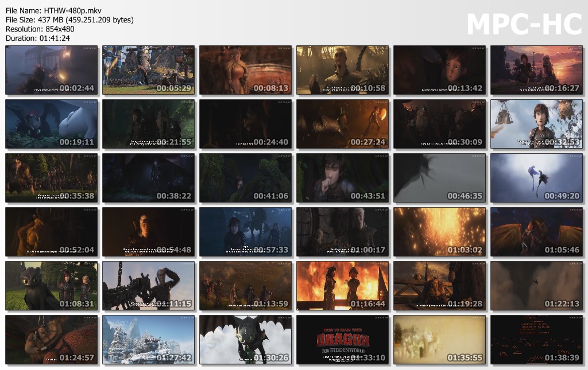Image resolution: width=588 pixels, height=370 pixels.
Task: Select the thumbnail stamped 01:11:15
Action: [149, 286]
